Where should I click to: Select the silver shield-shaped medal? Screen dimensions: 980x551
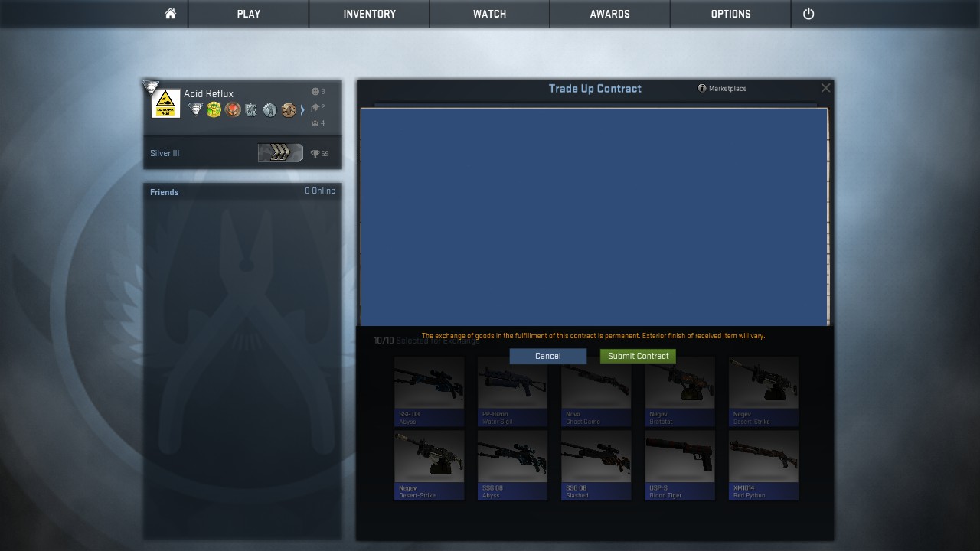click(251, 109)
